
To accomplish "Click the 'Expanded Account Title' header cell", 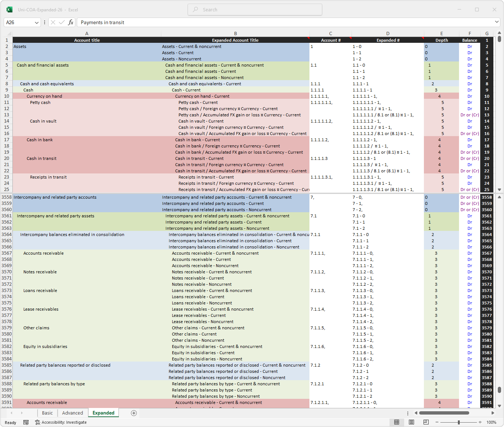I will point(235,40).
